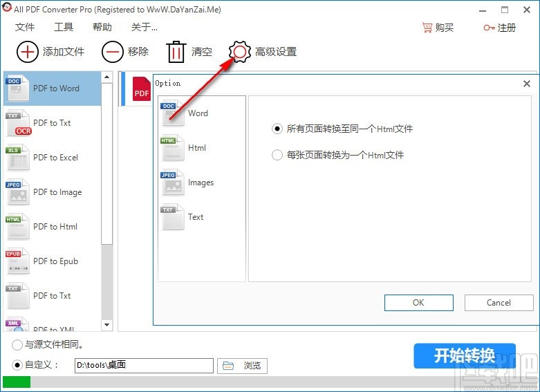
Task: Click 添加文件 label text
Action: click(64, 52)
